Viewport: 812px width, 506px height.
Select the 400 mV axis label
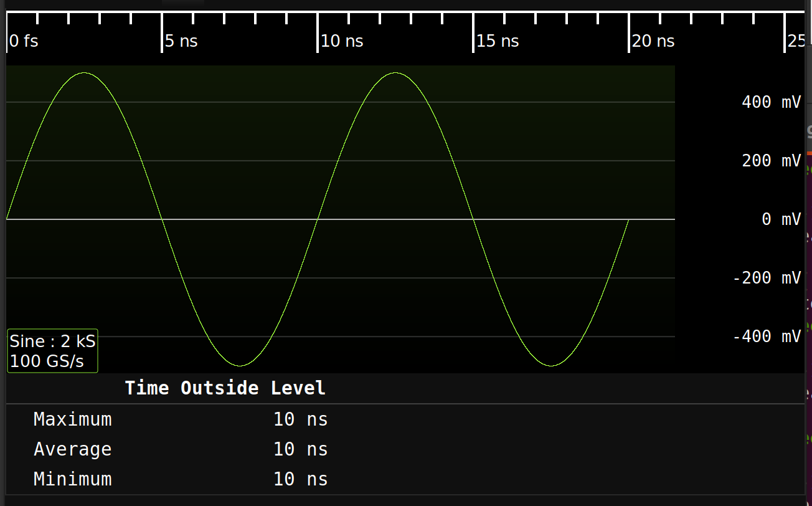coord(772,102)
